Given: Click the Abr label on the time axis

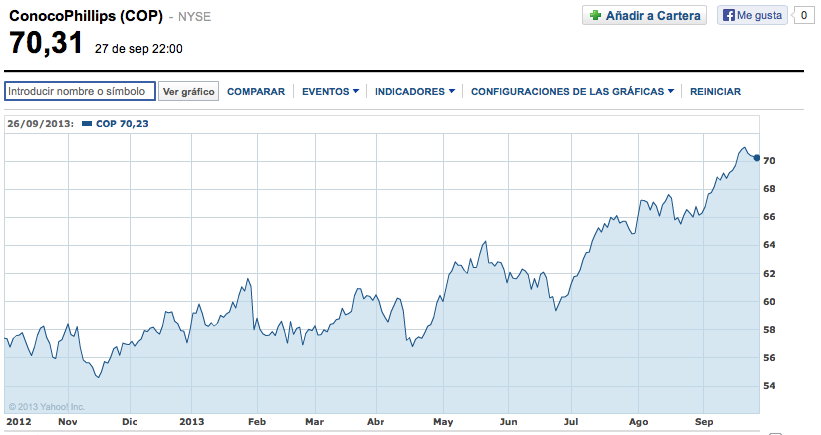Looking at the screenshot, I should (x=375, y=422).
